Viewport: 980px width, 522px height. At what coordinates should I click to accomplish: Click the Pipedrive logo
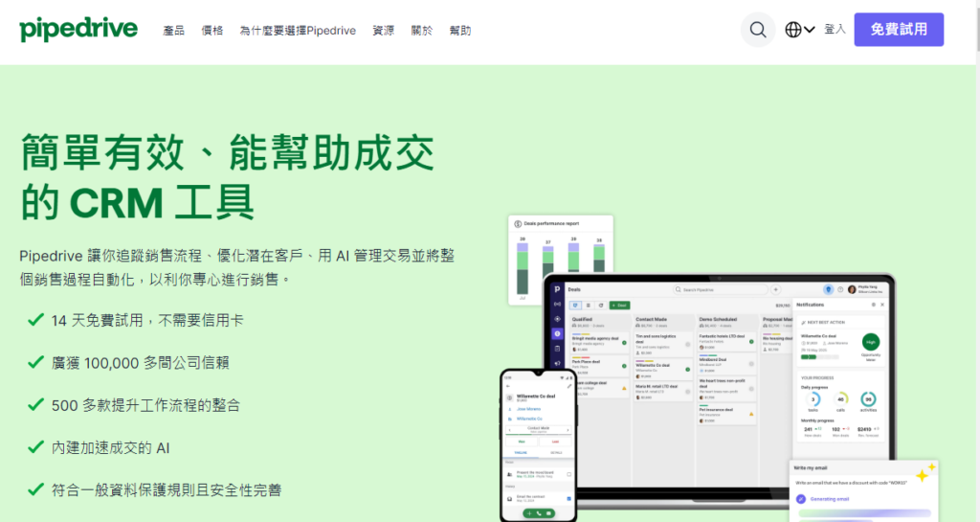coord(78,30)
